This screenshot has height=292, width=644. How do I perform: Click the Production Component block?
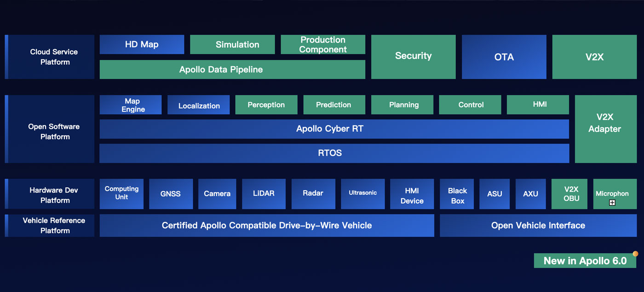(x=323, y=45)
